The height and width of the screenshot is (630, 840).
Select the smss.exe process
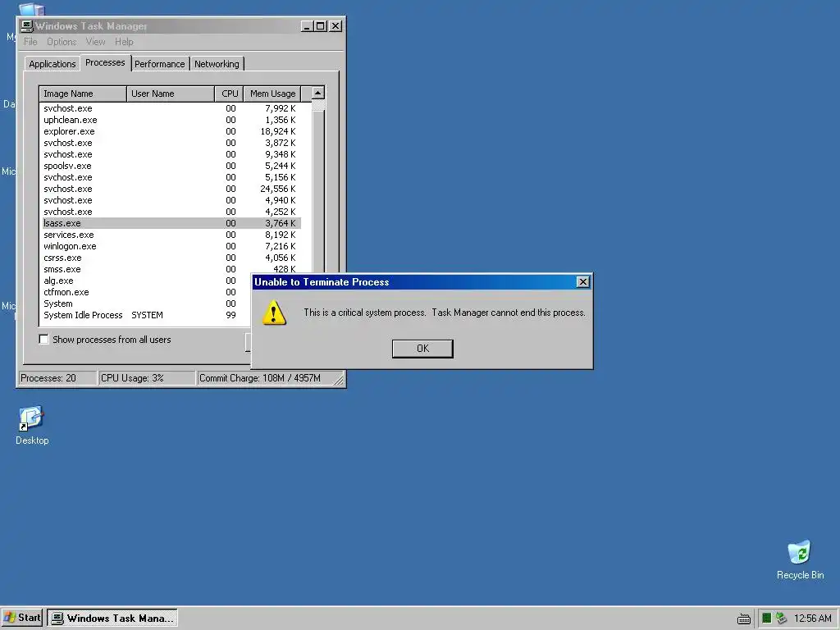[171, 269]
